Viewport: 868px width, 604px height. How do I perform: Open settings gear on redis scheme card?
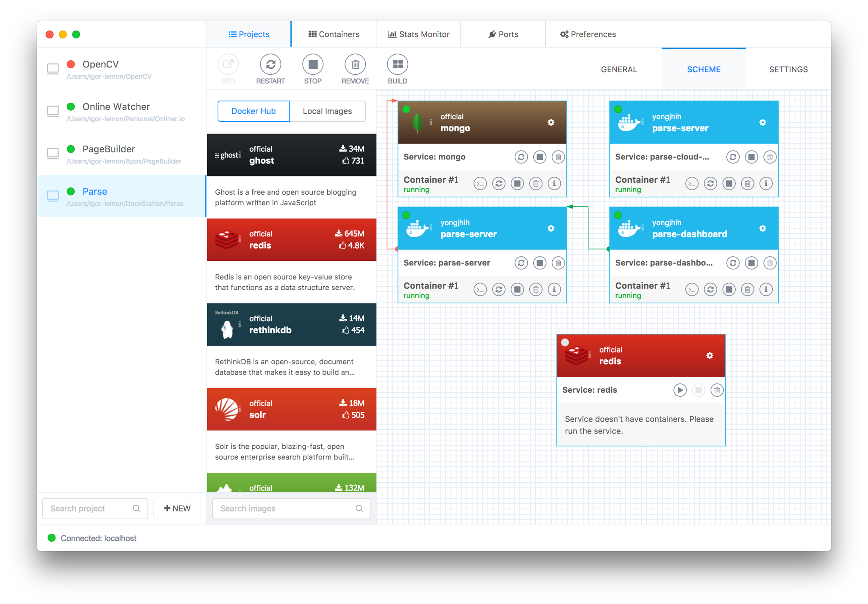click(x=710, y=355)
